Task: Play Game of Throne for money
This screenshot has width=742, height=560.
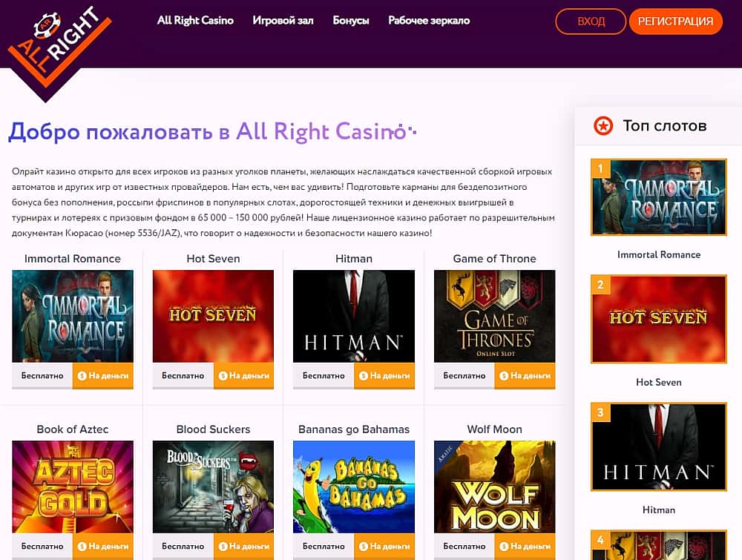Action: pos(525,375)
